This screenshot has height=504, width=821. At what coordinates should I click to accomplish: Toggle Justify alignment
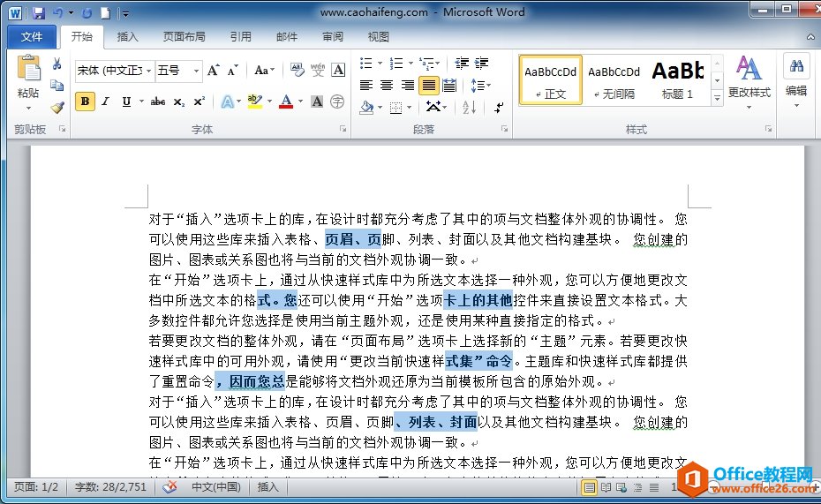click(428, 85)
